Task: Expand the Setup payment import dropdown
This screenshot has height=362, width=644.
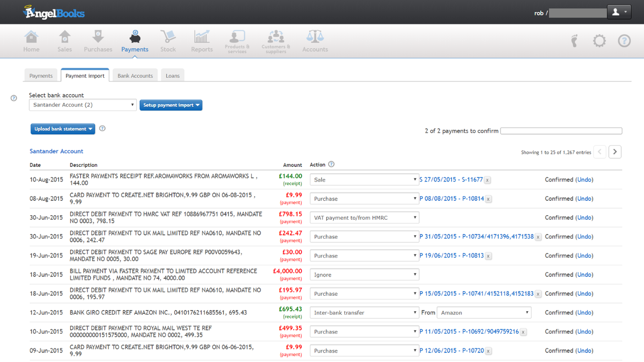Action: pyautogui.click(x=171, y=105)
